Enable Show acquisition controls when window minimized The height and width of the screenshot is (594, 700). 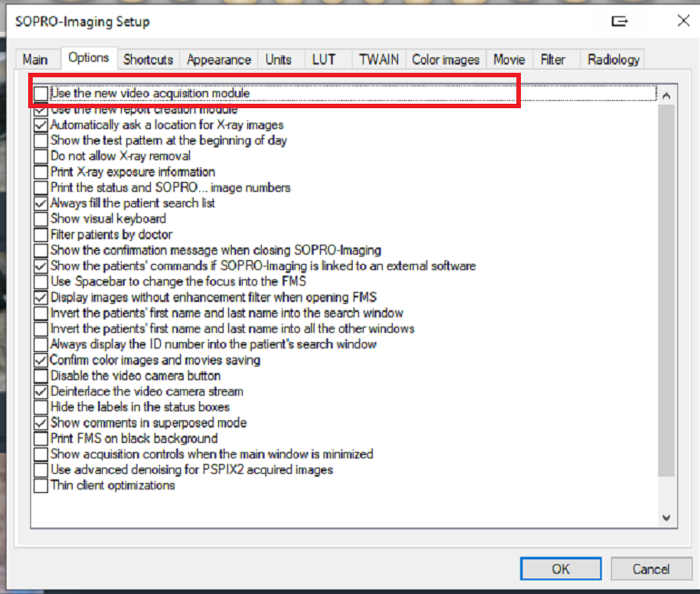click(x=41, y=454)
